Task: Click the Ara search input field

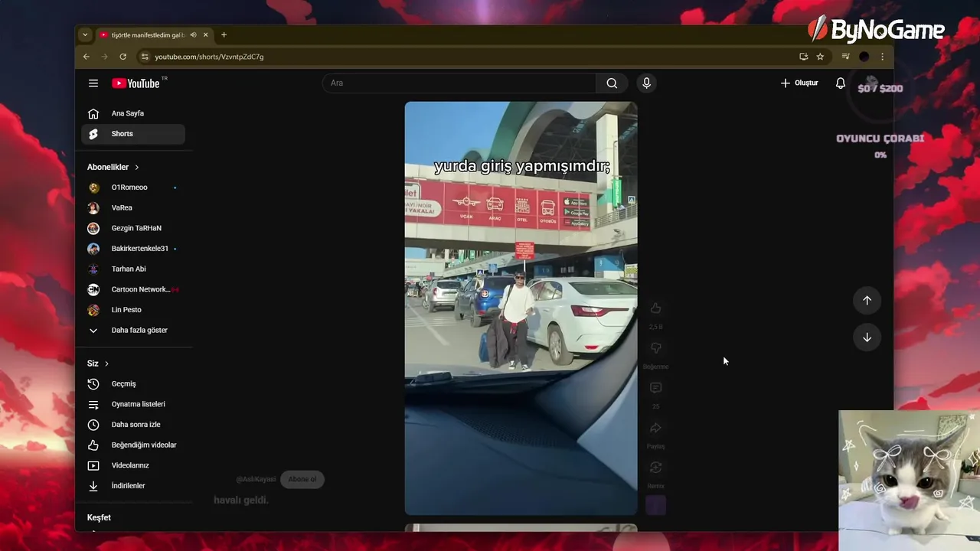Action: [x=459, y=83]
